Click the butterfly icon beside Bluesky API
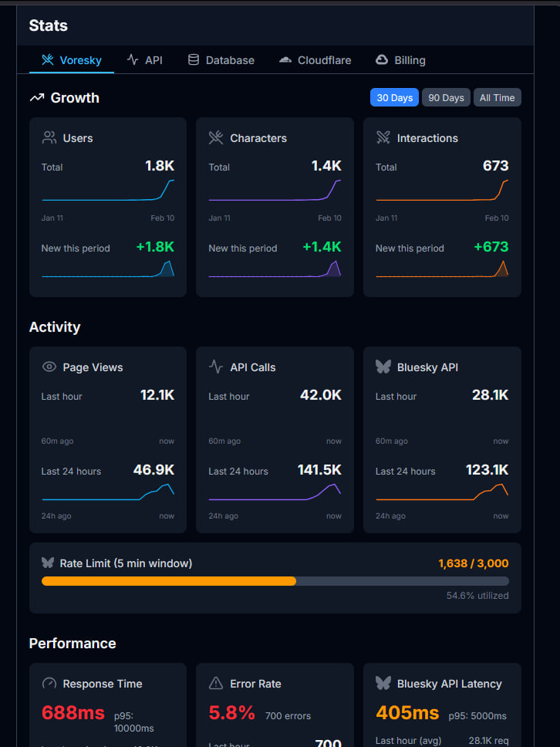The height and width of the screenshot is (747, 560). [383, 367]
